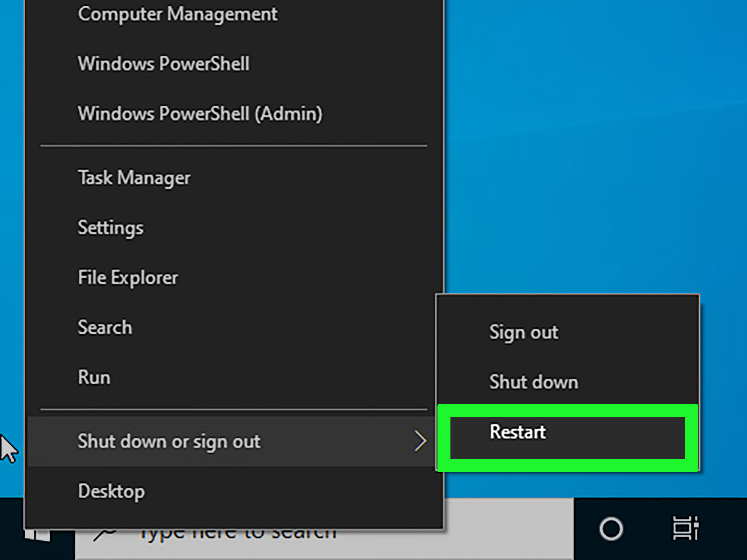Screen dimensions: 747x560
Task: Expand Shut down or sign out submenu
Action: [231, 441]
